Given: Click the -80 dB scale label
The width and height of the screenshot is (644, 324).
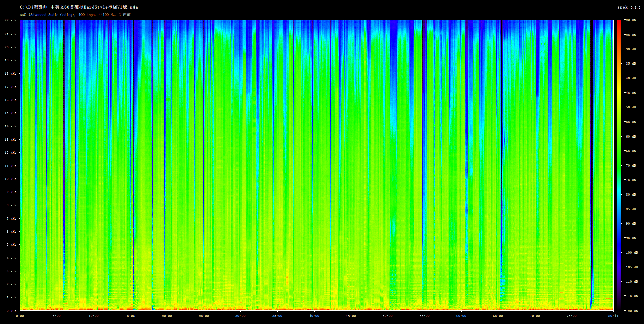Looking at the screenshot, I should coord(629,195).
